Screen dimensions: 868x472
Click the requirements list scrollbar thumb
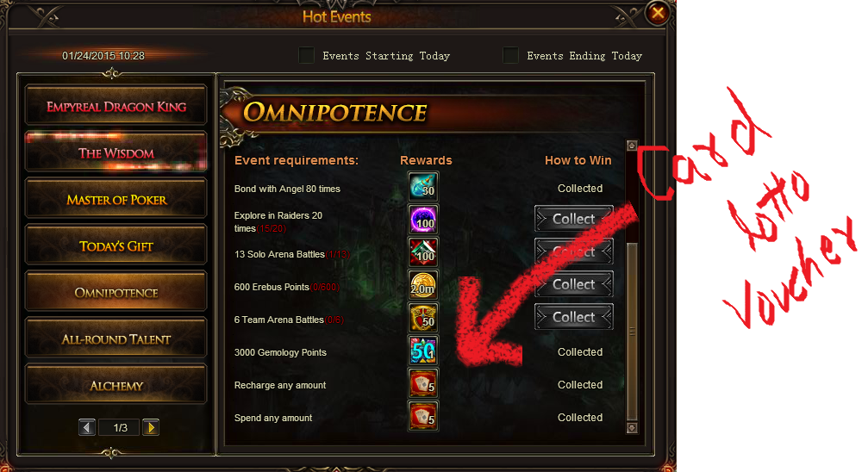pos(632,332)
